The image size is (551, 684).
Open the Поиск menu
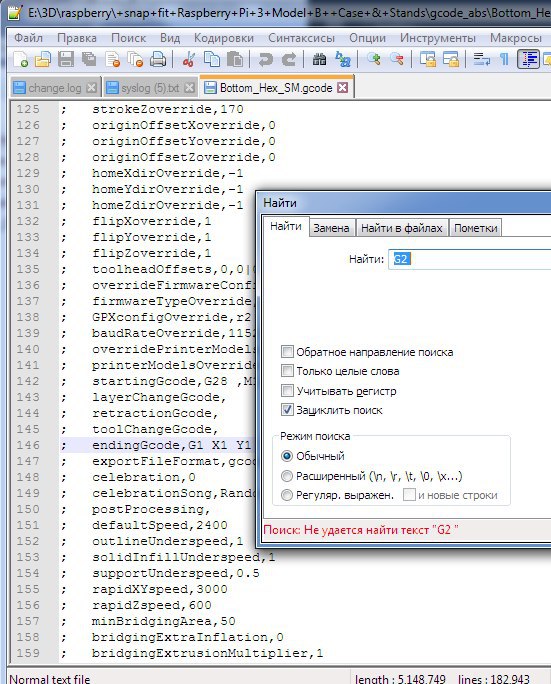point(128,38)
